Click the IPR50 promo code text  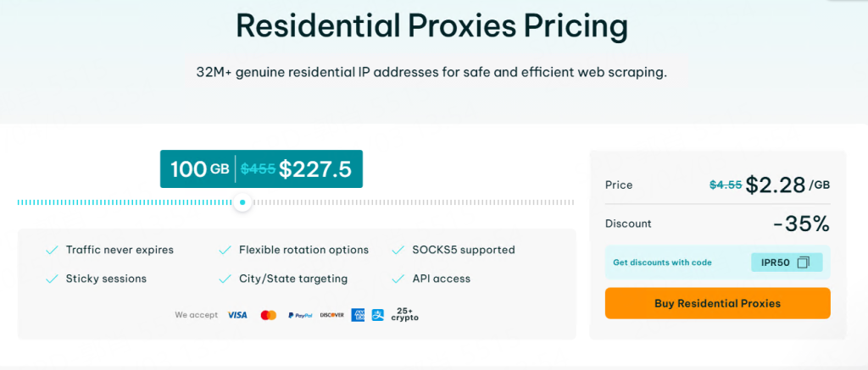point(776,262)
